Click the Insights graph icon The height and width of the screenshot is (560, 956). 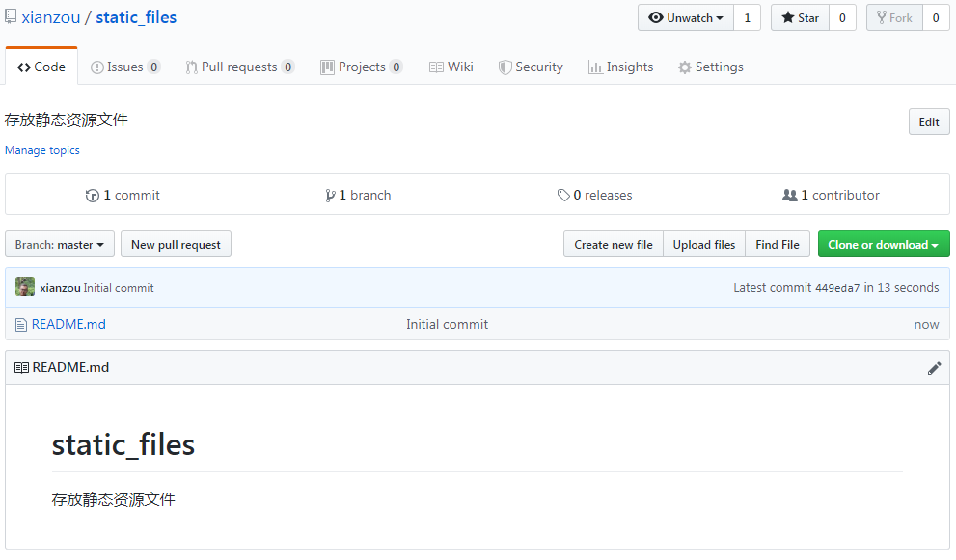coord(595,67)
